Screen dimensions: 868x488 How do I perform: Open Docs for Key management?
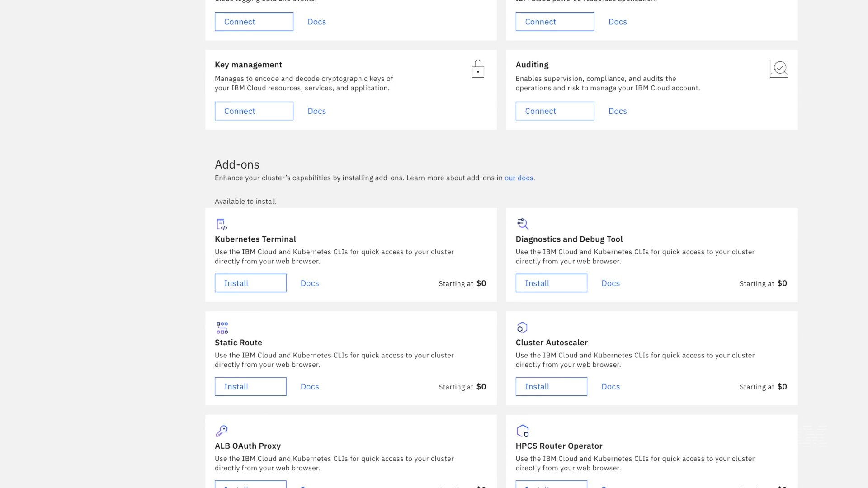pyautogui.click(x=316, y=111)
